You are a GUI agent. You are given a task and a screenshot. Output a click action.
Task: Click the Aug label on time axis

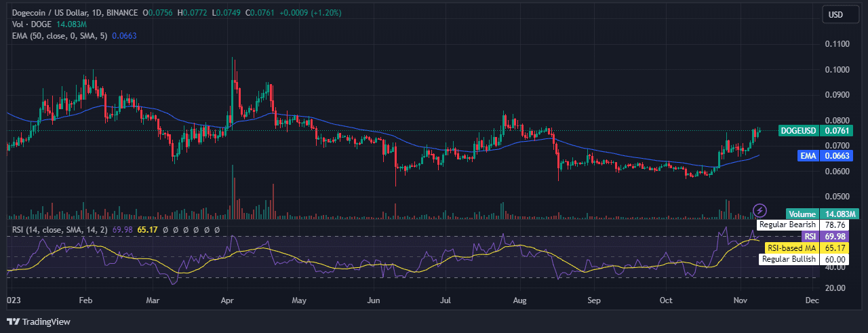(520, 299)
